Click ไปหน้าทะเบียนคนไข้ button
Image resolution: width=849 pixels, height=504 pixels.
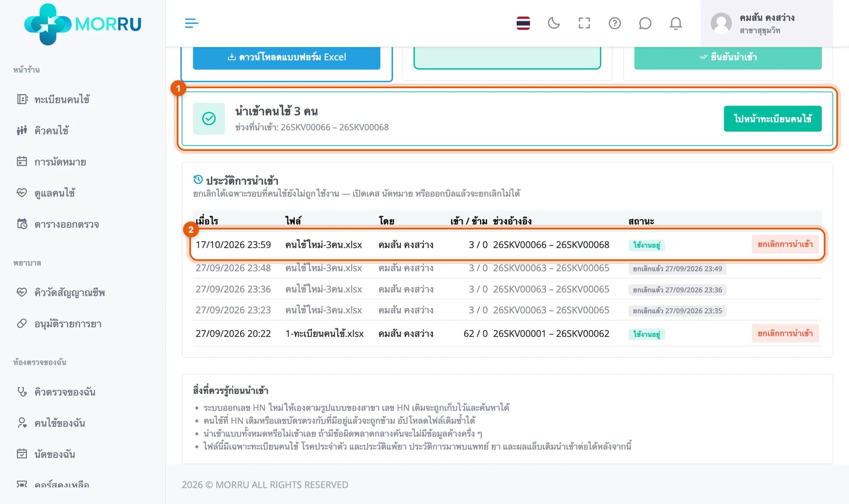(773, 119)
